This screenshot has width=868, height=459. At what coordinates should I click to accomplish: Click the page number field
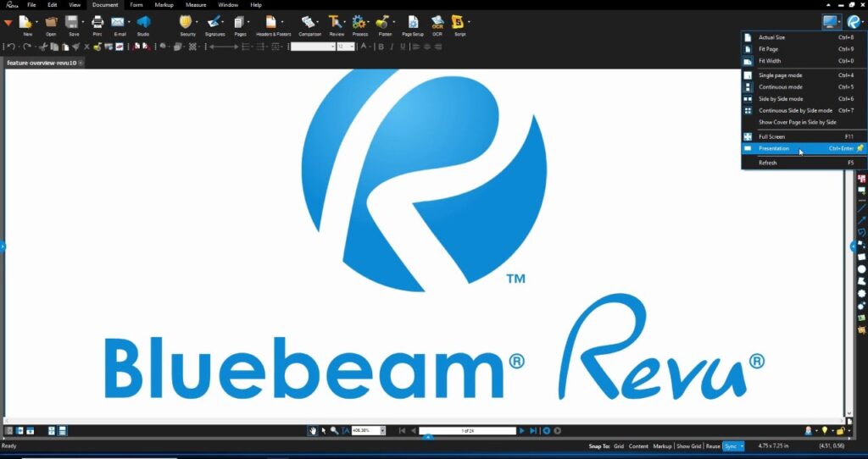[467, 431]
